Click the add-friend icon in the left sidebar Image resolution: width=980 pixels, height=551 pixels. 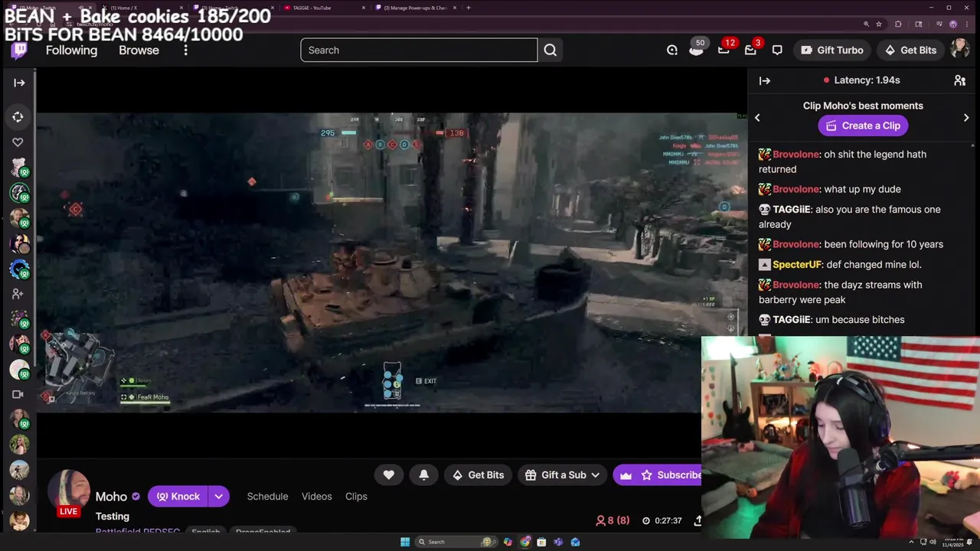point(18,294)
